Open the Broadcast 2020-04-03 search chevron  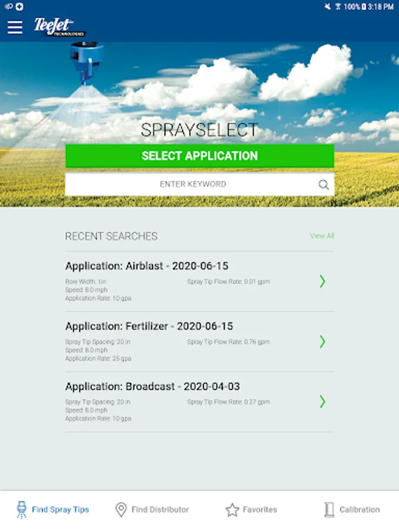[x=322, y=402]
